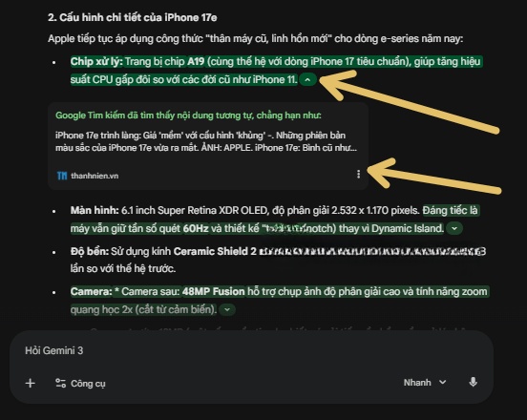Click the Ceramic Shield 2 bold text
This screenshot has width=527, height=420.
[215, 251]
